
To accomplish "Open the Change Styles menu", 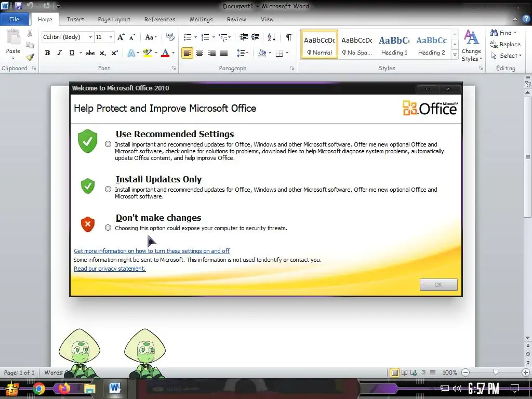I will [x=471, y=46].
